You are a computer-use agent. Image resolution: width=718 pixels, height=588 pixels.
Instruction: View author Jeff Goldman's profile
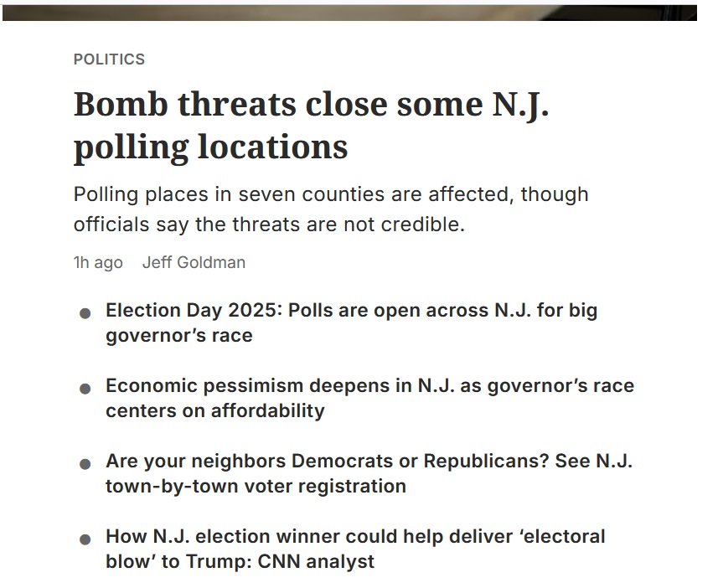pyautogui.click(x=194, y=262)
